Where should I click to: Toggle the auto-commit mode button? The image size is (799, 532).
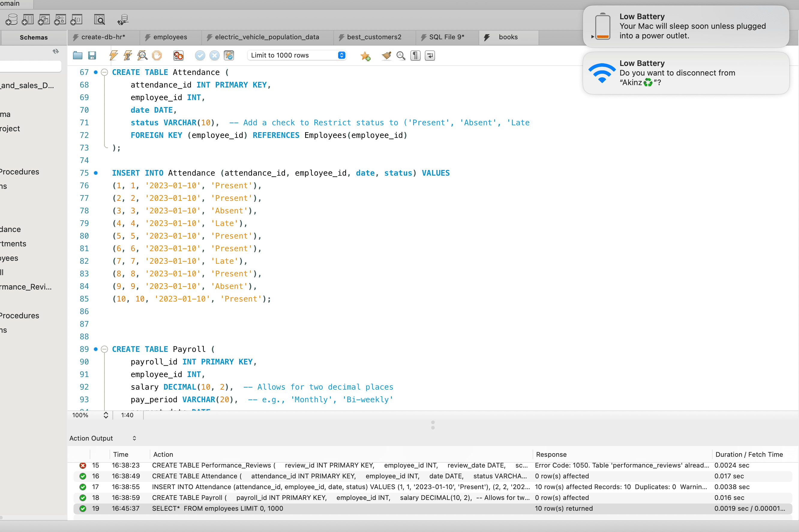(x=229, y=55)
